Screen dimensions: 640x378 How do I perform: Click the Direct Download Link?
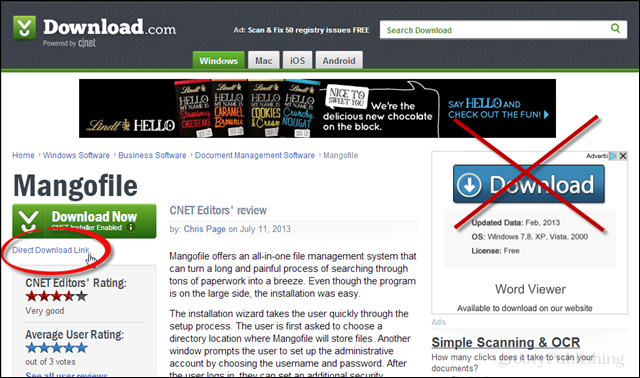51,250
